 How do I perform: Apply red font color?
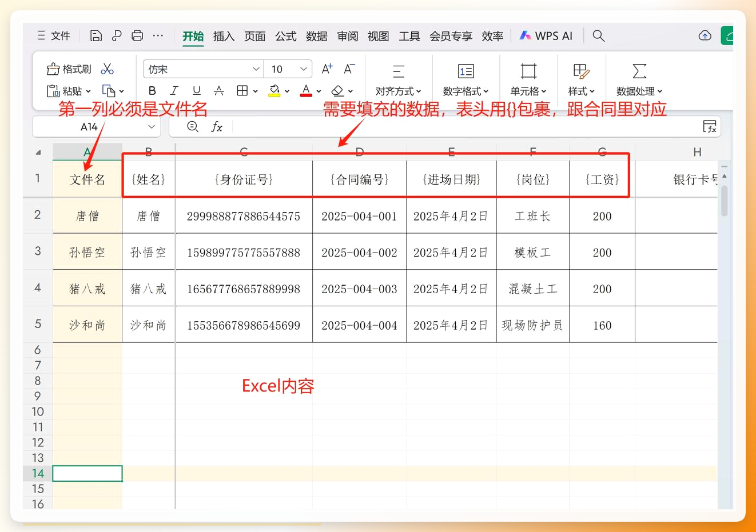click(x=306, y=91)
